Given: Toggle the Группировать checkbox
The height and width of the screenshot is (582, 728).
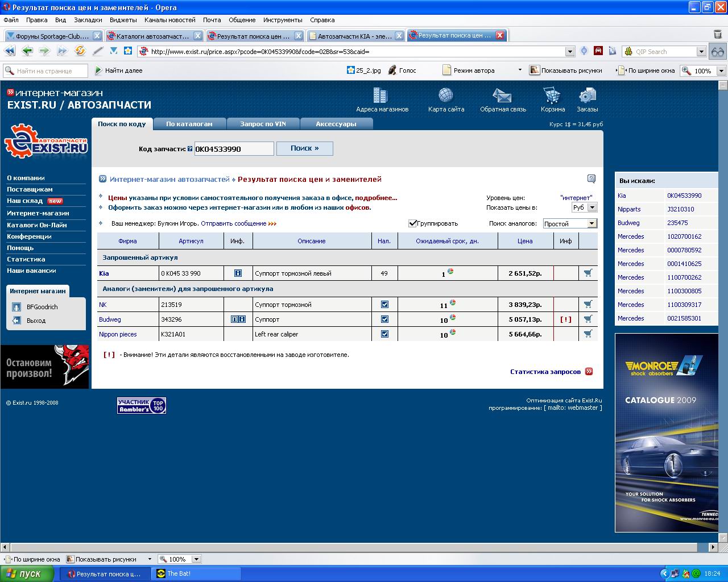Looking at the screenshot, I should [x=413, y=223].
